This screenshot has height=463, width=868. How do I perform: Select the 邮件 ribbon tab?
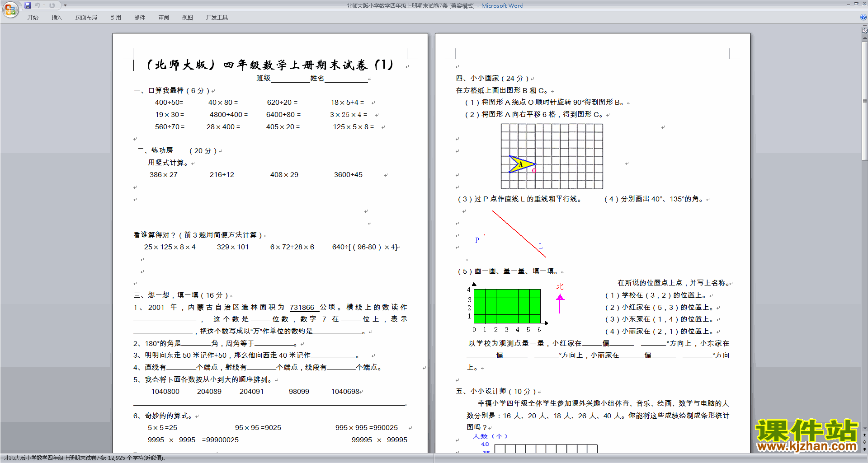coord(140,18)
